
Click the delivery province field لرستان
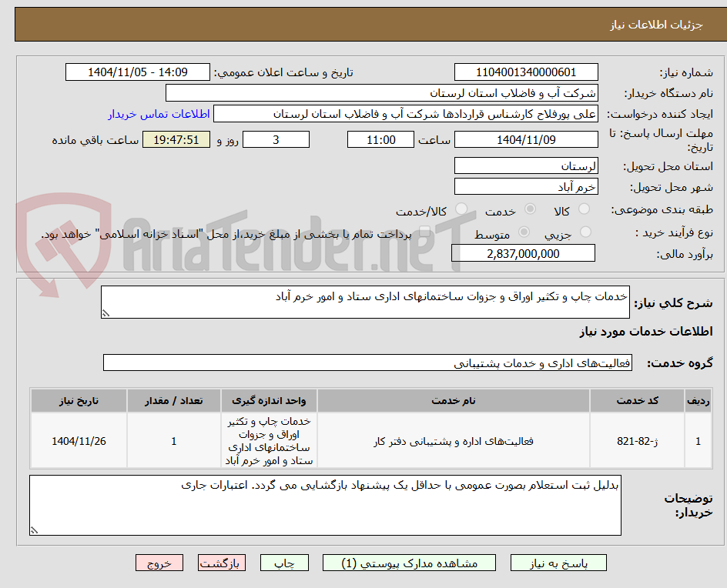(526, 166)
